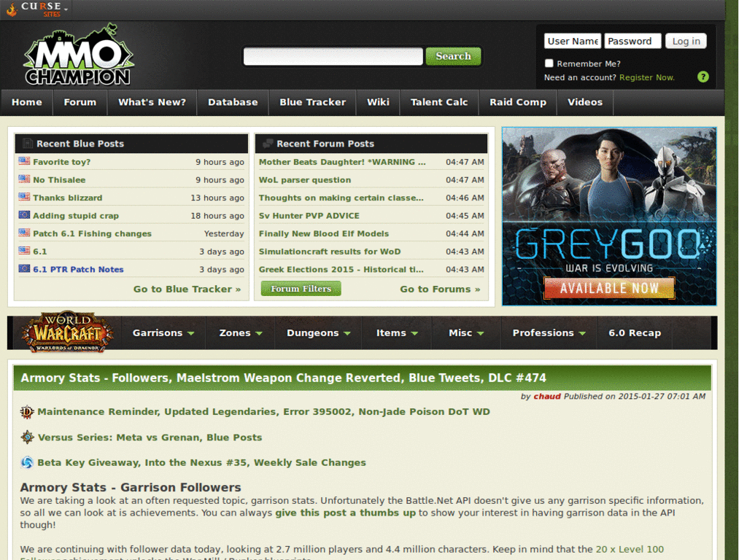Switch to the Blue Tracker tab
The image size is (747, 560).
312,102
